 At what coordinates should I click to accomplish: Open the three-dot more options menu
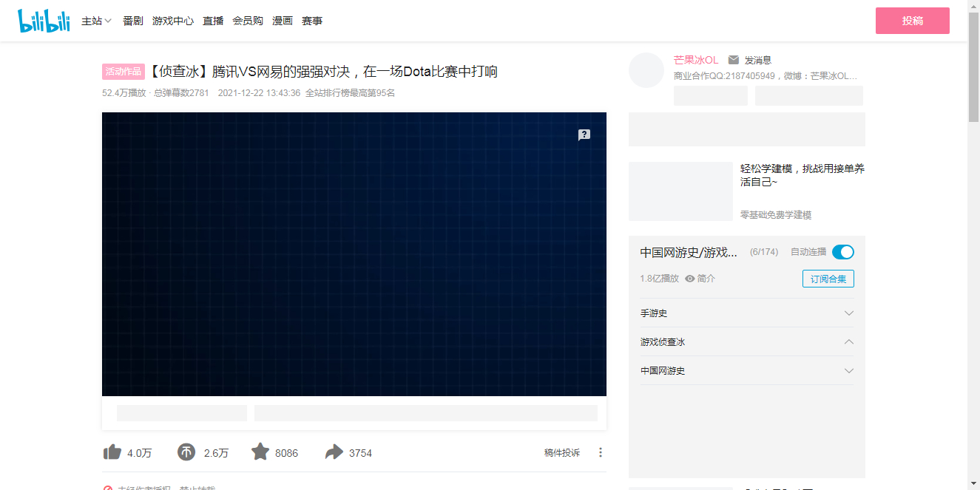(601, 452)
